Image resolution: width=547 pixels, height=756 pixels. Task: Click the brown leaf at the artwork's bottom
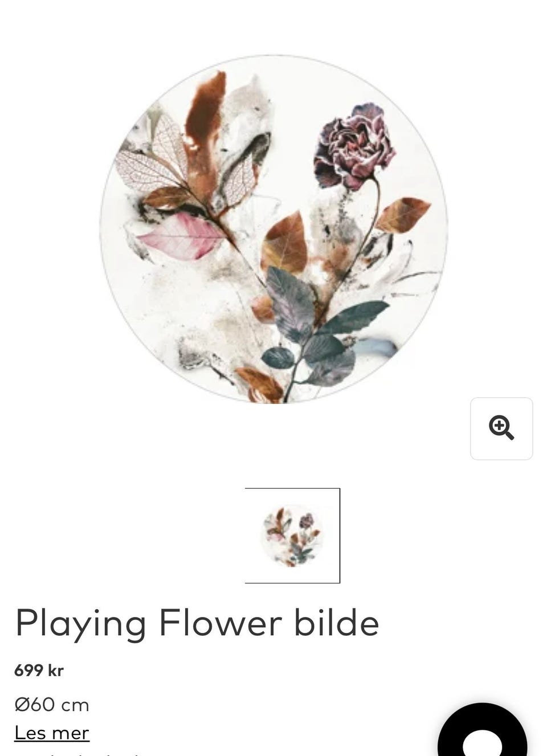click(x=260, y=385)
